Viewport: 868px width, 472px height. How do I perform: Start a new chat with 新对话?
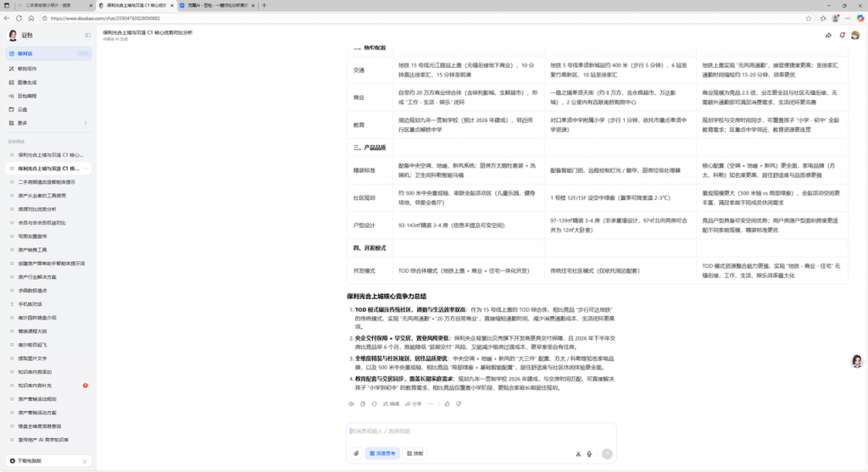[x=48, y=53]
